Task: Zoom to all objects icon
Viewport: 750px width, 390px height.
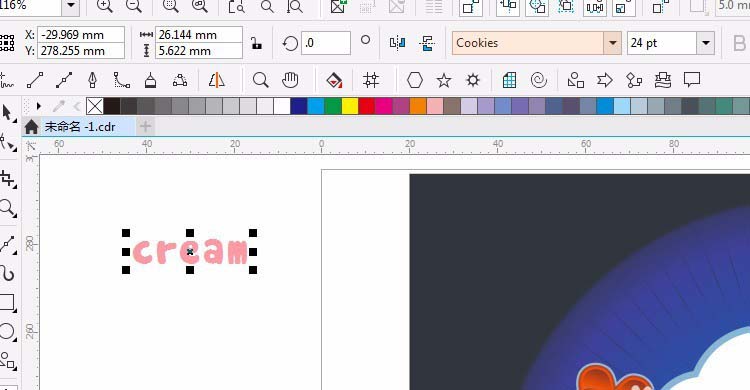Action: coord(200,6)
